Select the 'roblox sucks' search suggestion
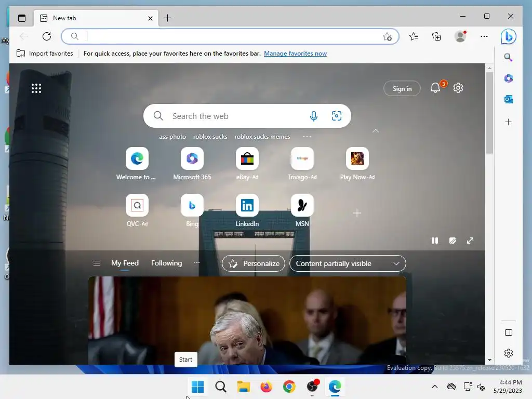 point(210,137)
